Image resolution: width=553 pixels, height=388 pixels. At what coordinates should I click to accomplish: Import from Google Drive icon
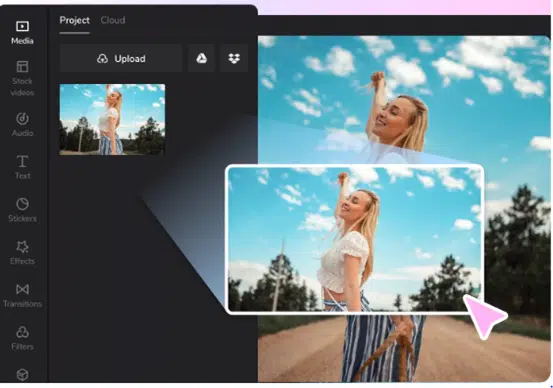[201, 58]
